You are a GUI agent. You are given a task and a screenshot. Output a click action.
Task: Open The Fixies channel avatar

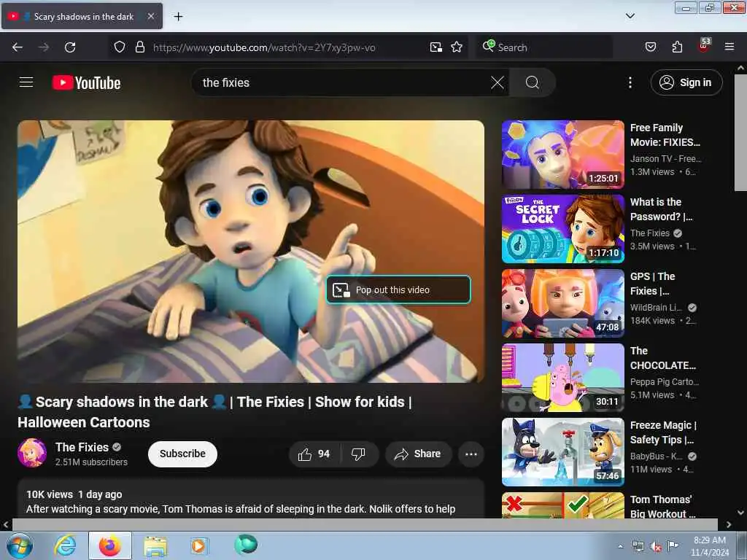[x=32, y=453]
